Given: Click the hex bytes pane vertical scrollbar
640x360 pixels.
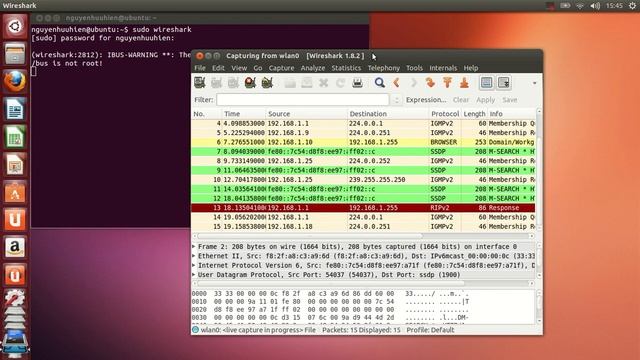Looking at the screenshot, I should [539, 306].
